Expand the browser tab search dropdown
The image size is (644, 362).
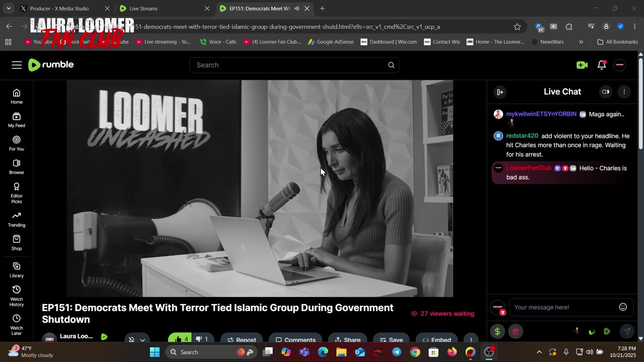(x=9, y=9)
